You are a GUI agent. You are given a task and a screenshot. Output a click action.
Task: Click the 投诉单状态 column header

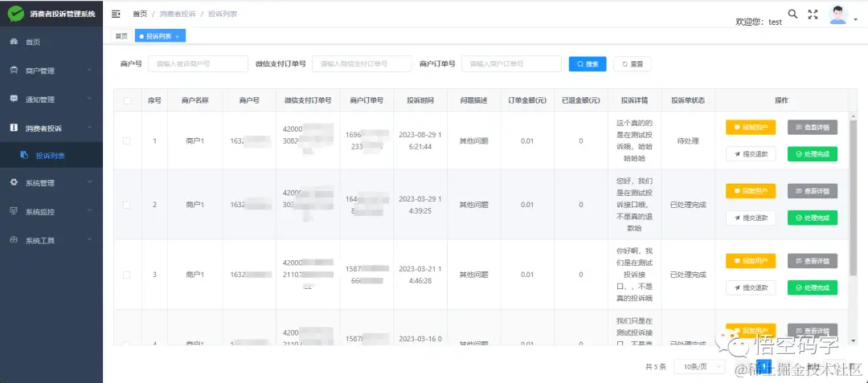688,100
